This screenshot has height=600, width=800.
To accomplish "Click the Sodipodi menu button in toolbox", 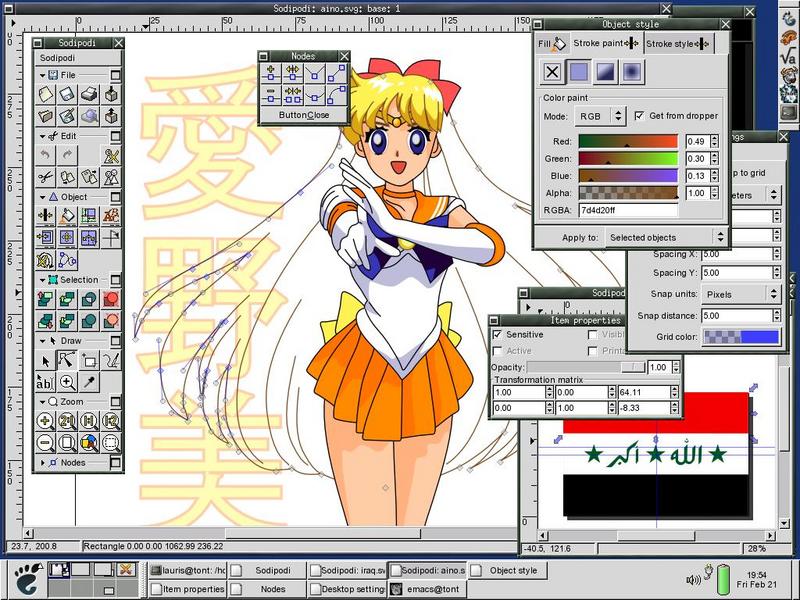I will [78, 58].
